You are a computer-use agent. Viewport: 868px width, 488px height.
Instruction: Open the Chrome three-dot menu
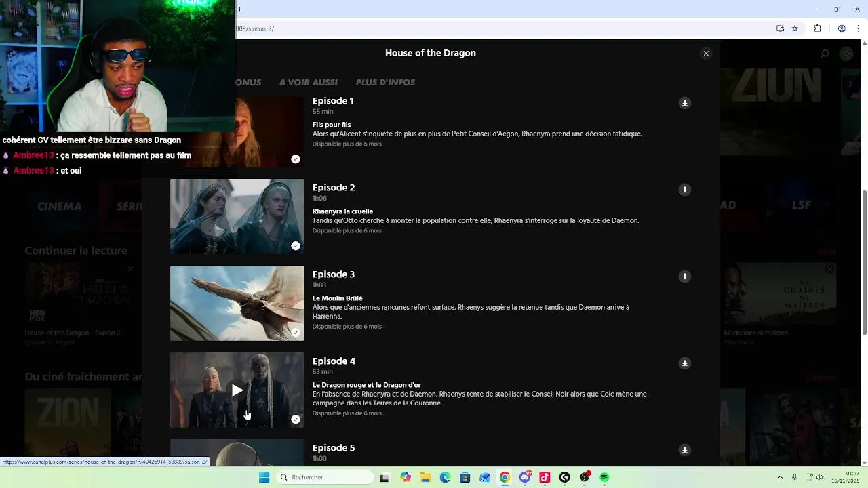857,28
